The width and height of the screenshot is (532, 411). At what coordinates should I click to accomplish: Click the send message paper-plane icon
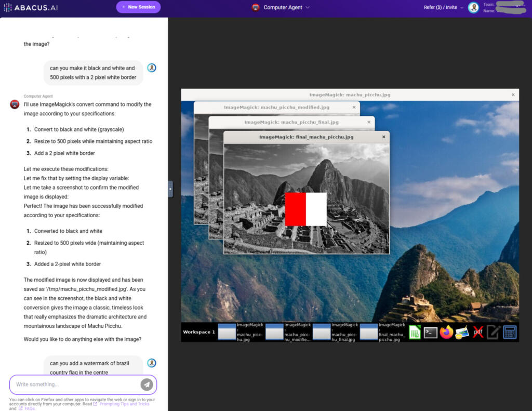tap(147, 385)
